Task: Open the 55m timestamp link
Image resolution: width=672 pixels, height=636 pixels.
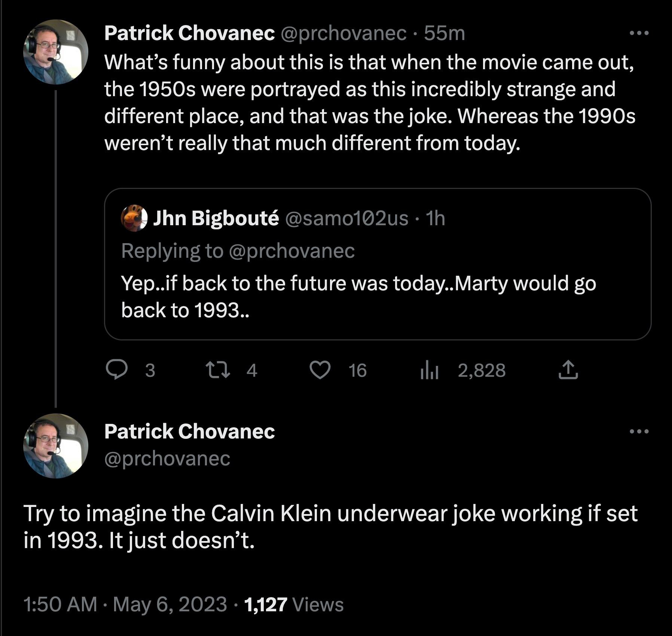Action: [445, 33]
